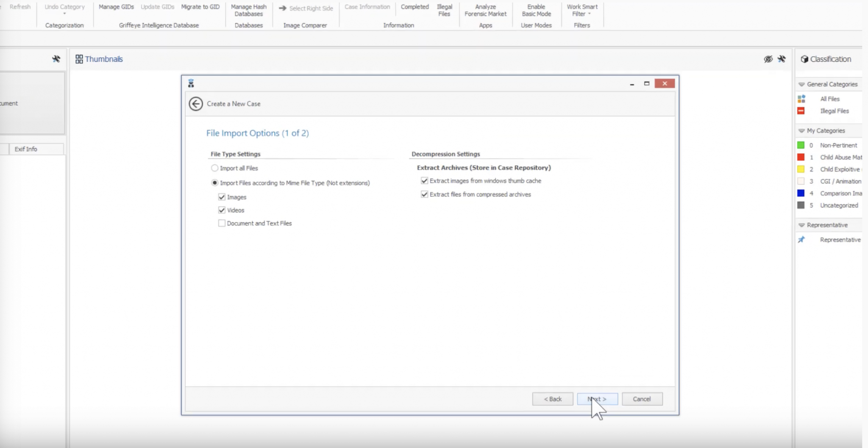
Task: Collapse the My Categories section
Action: [801, 130]
